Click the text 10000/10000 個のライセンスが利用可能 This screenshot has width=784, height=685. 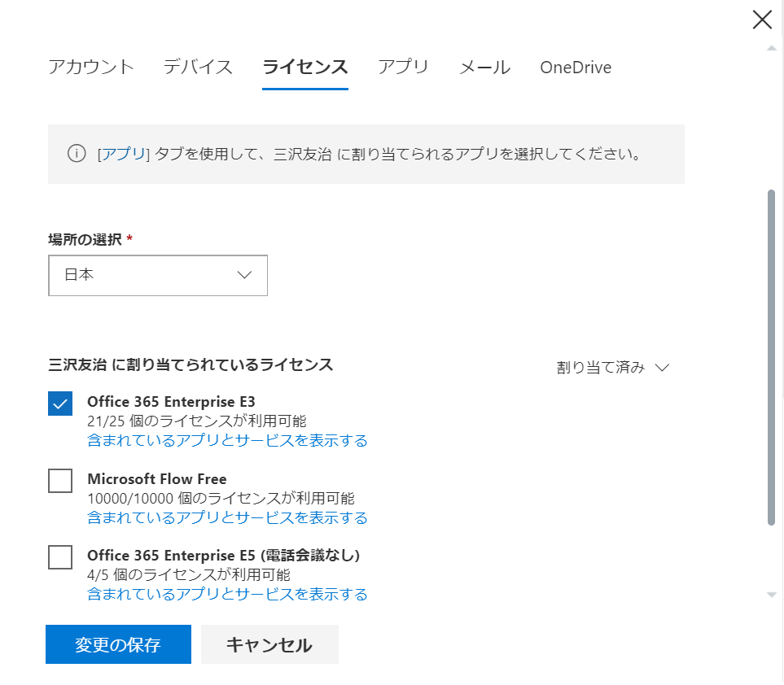221,498
